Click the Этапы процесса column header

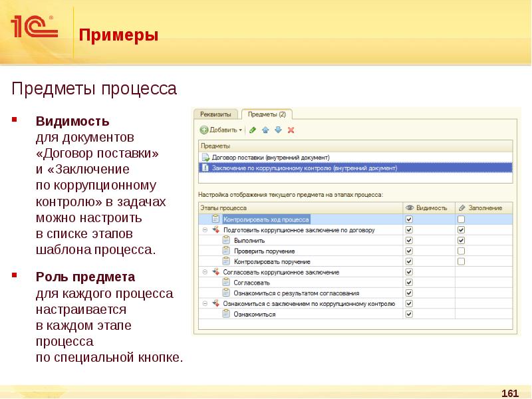click(x=299, y=208)
